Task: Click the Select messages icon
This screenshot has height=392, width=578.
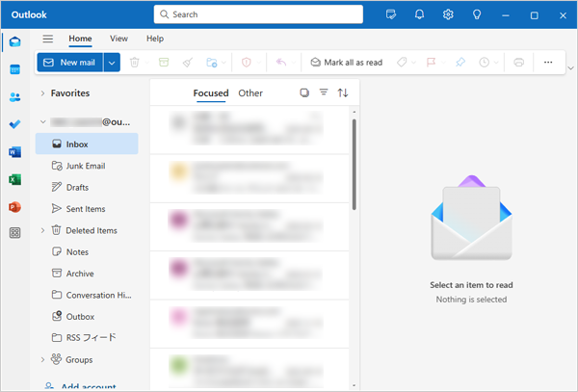Action: point(304,92)
